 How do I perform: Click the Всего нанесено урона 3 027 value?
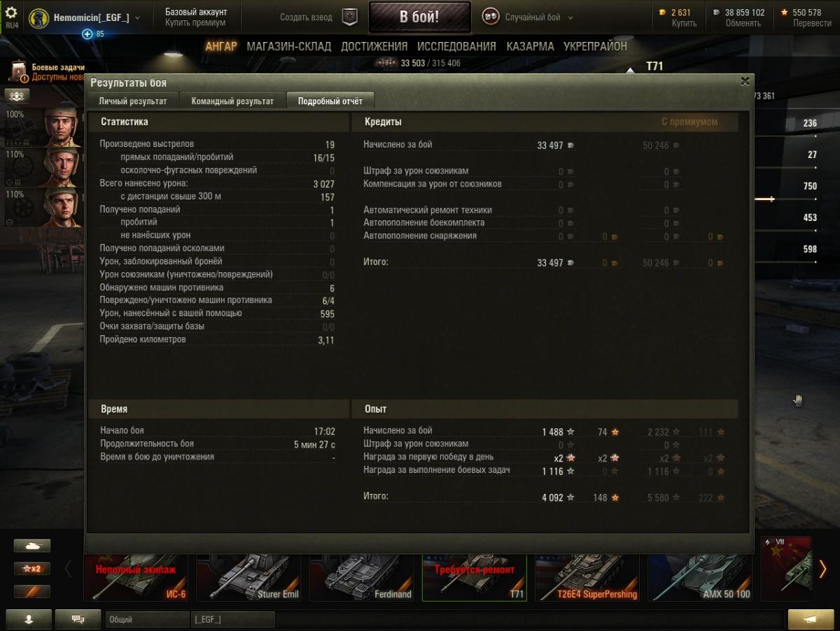pos(323,184)
